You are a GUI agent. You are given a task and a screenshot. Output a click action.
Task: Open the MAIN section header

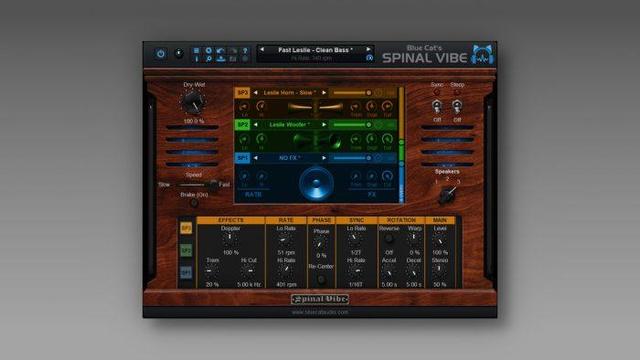click(x=440, y=220)
